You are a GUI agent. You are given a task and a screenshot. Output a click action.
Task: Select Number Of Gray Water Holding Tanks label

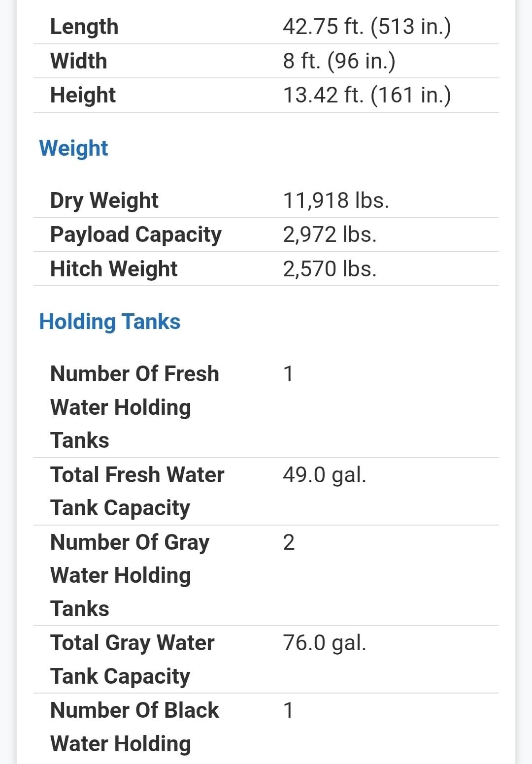click(130, 575)
